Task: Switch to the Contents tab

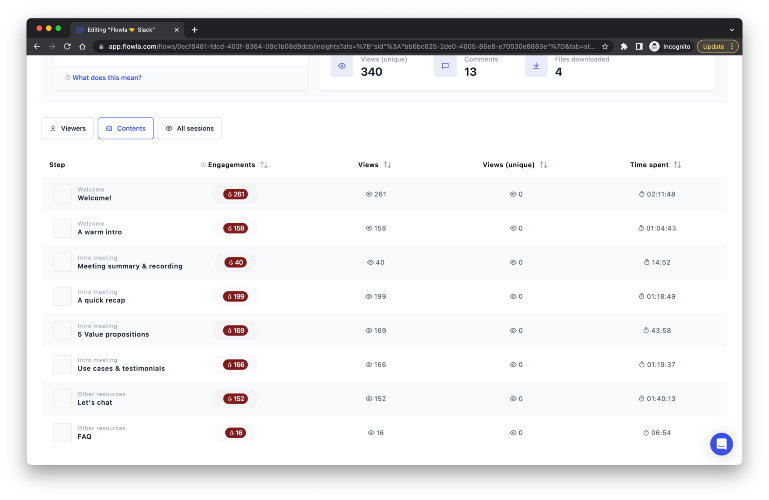Action: [126, 128]
